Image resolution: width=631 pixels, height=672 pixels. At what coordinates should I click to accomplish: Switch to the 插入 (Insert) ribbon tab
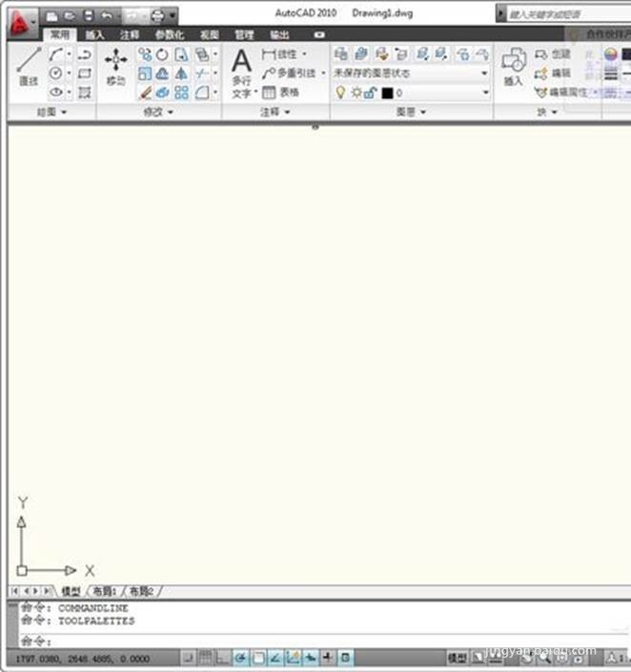point(94,34)
